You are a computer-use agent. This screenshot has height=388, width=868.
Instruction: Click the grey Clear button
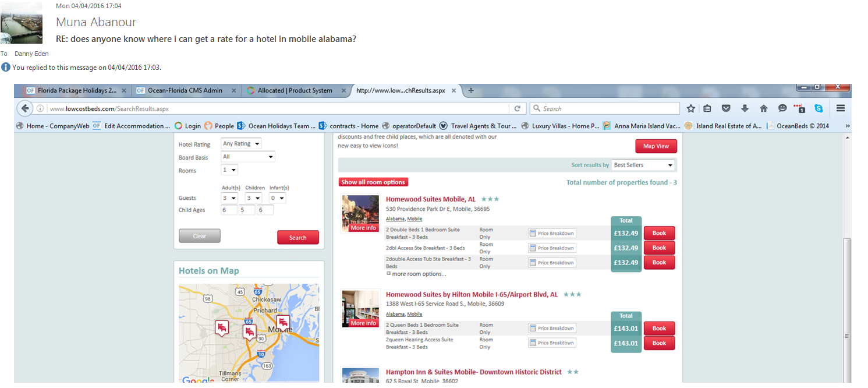pyautogui.click(x=200, y=236)
